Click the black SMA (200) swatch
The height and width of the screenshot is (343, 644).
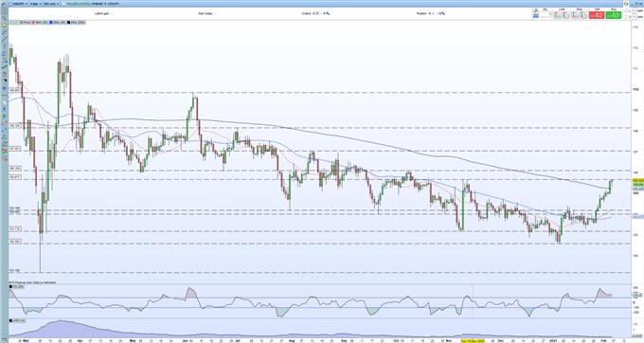tap(68, 23)
